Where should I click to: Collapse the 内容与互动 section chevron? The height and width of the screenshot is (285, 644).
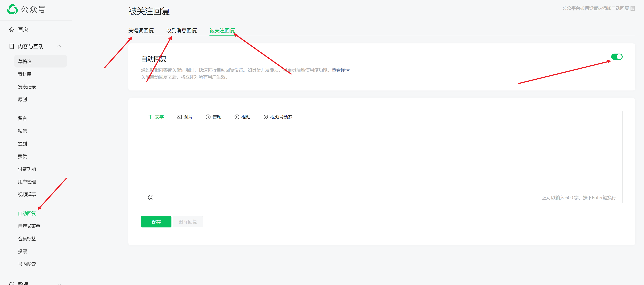[59, 46]
